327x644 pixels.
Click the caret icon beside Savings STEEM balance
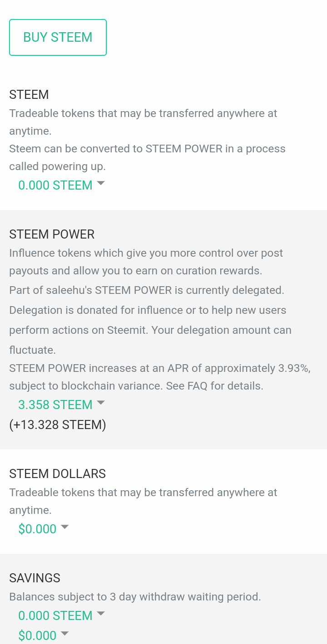[x=101, y=614]
